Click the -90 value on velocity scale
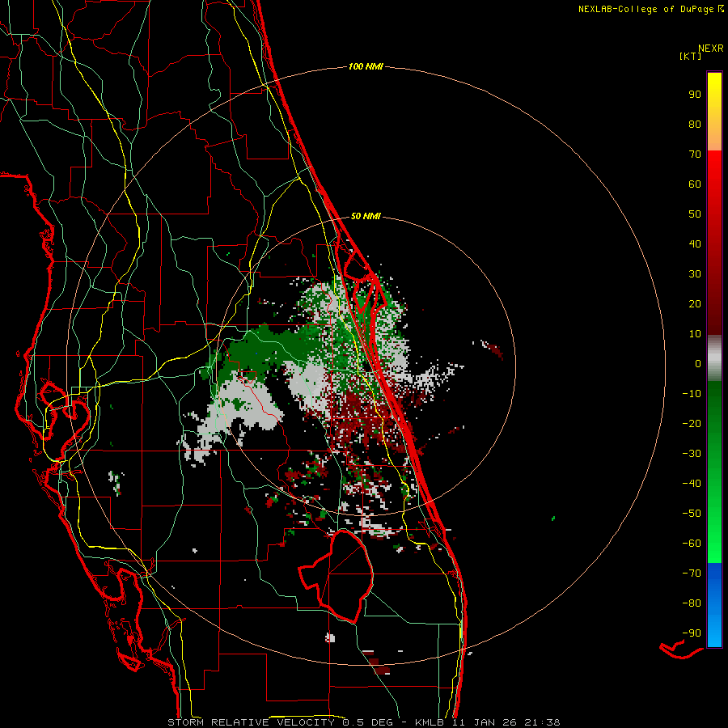 pyautogui.click(x=692, y=633)
